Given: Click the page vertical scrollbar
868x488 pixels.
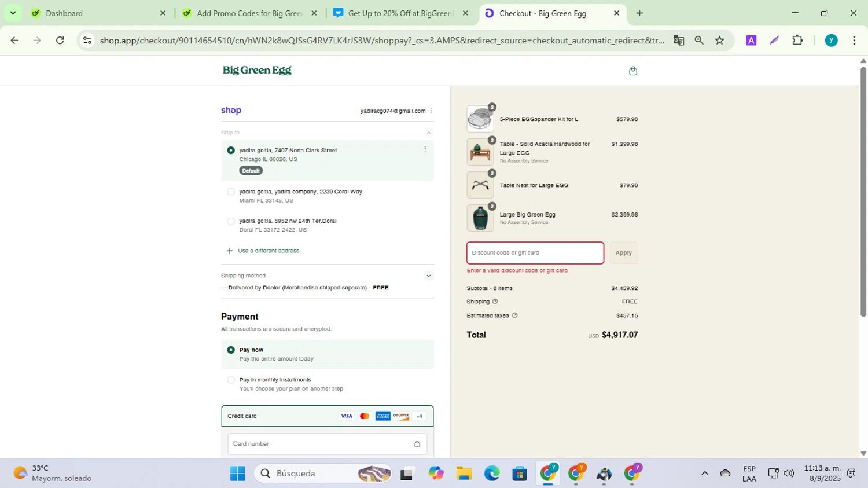Looking at the screenshot, I should (x=863, y=192).
